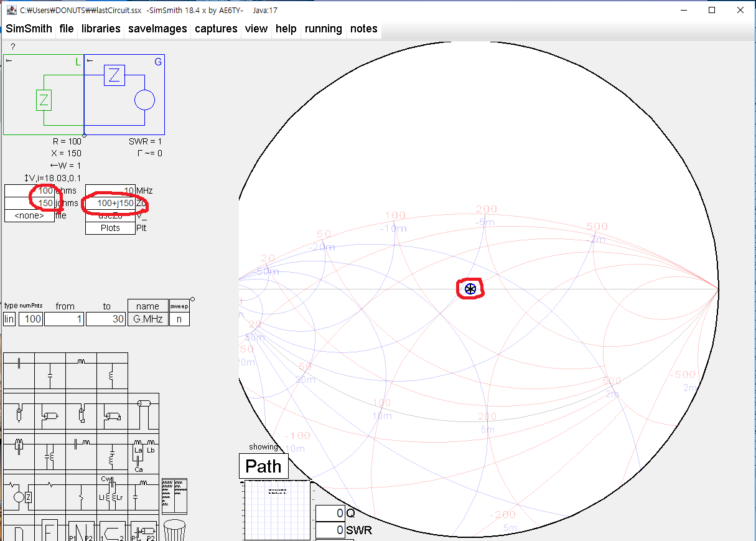The height and width of the screenshot is (541, 756).
Task: Click the load johms reactance field
Action: click(x=29, y=203)
